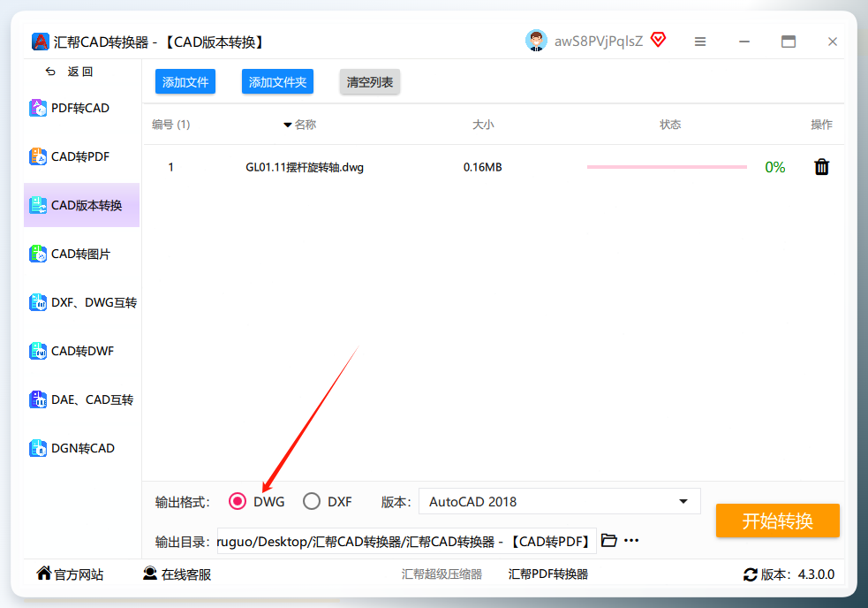Click the 在线客服 headset icon

(x=150, y=573)
